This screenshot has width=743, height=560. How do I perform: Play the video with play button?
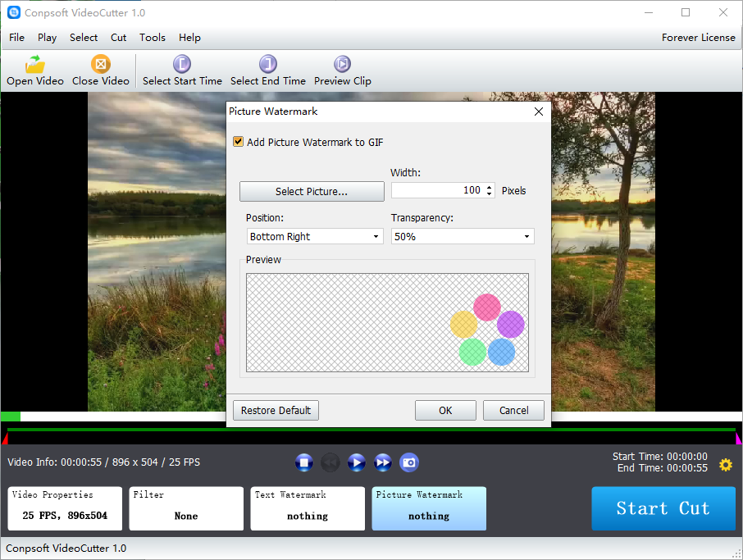[357, 462]
